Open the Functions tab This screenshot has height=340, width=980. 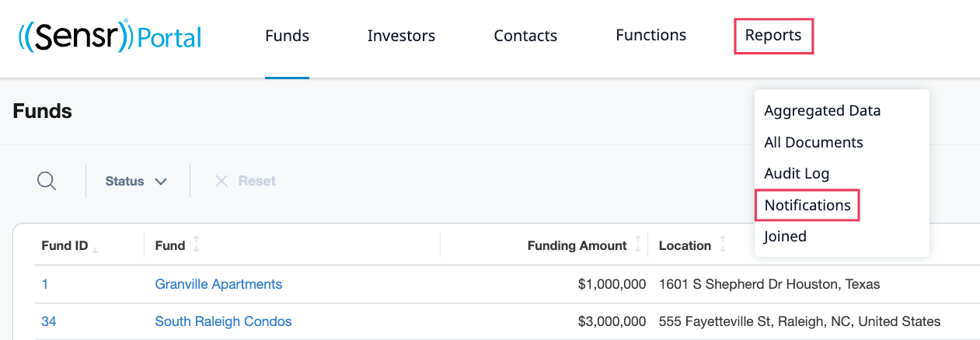[650, 35]
